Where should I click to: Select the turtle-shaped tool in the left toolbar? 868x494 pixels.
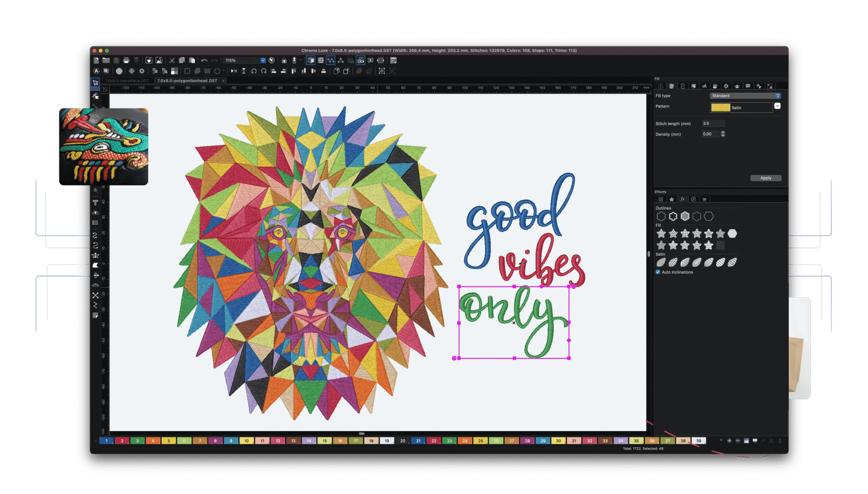pyautogui.click(x=95, y=255)
